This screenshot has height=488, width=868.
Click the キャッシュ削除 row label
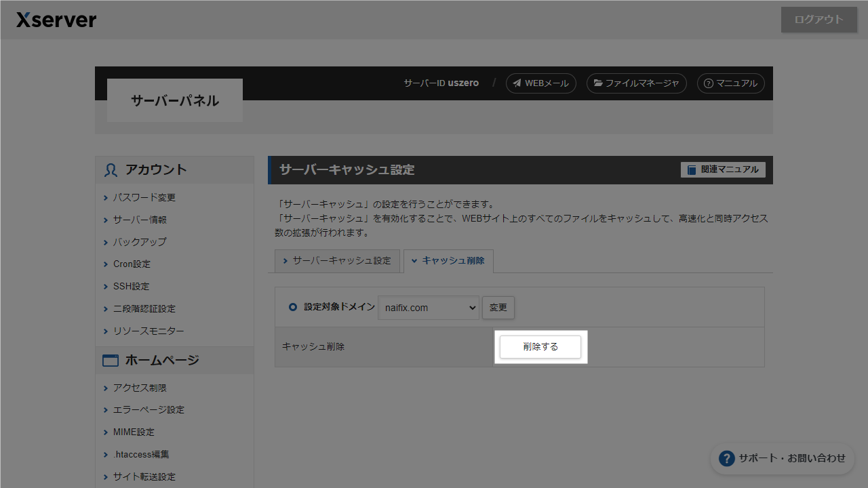[x=313, y=347]
